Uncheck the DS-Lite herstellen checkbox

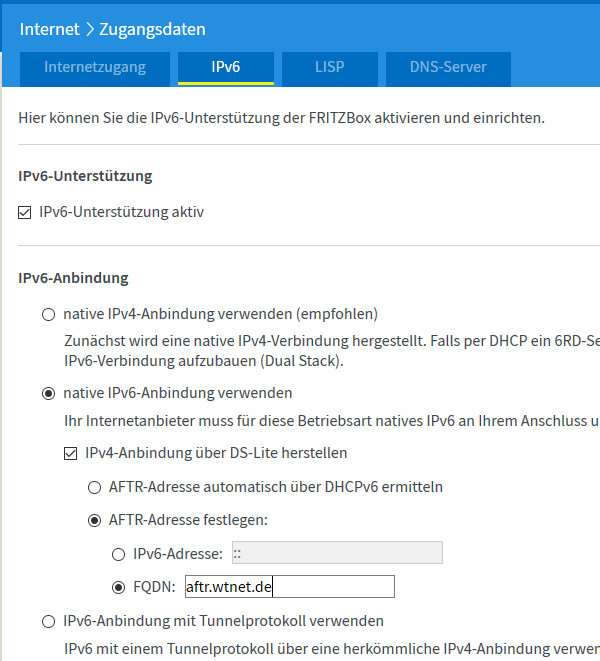(x=70, y=453)
